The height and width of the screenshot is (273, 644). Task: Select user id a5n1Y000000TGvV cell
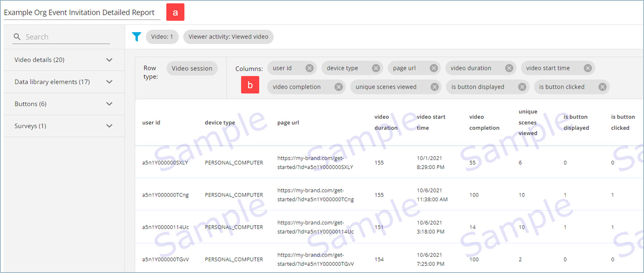tap(166, 259)
